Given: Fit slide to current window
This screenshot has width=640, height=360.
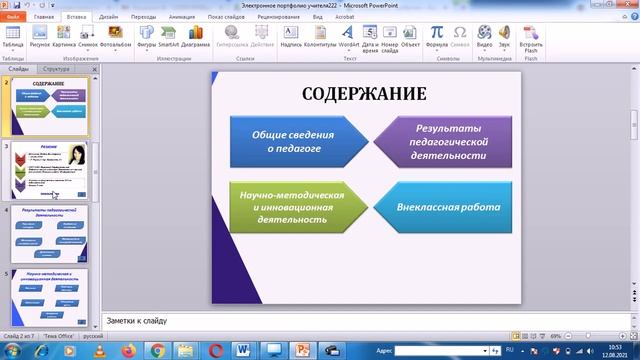Looking at the screenshot, I should pyautogui.click(x=634, y=336).
